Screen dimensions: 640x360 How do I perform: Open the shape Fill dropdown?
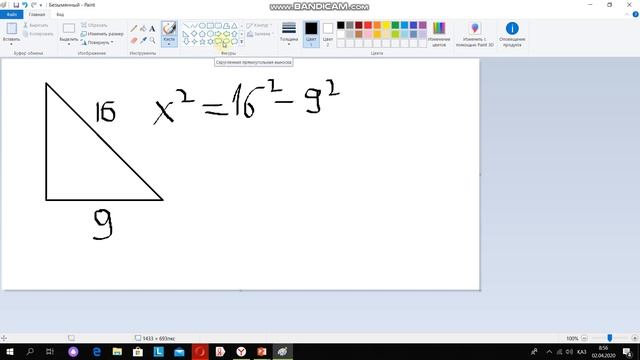coord(259,34)
